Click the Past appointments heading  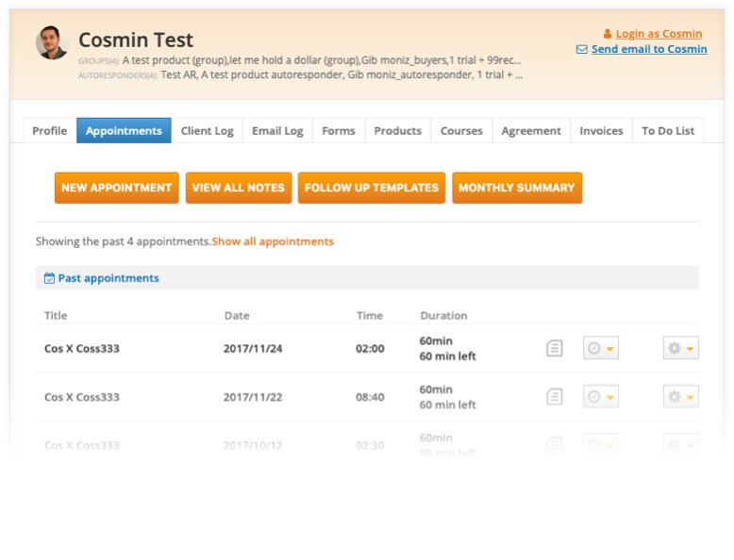(108, 278)
